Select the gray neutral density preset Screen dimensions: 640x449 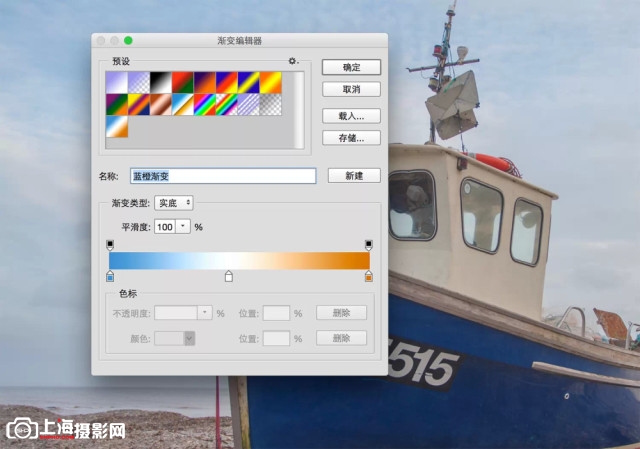point(271,105)
